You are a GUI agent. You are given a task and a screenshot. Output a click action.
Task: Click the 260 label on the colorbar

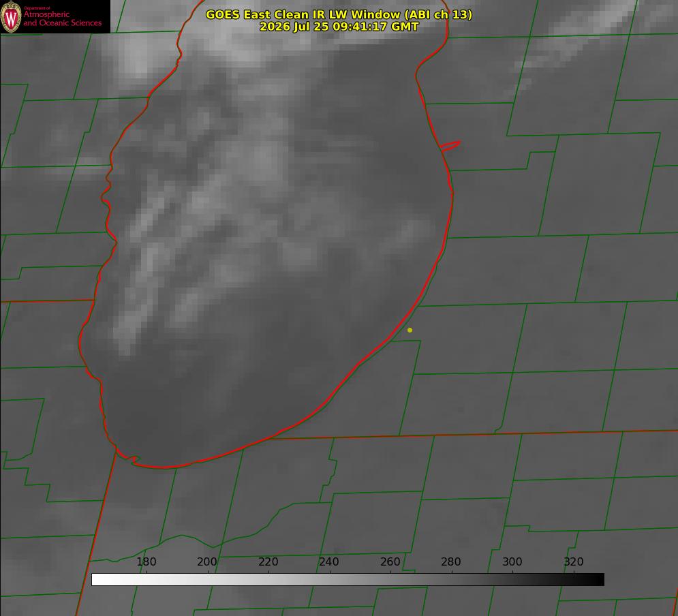(390, 561)
